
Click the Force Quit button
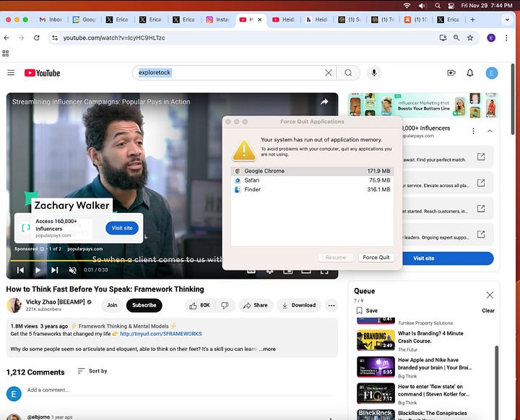[x=376, y=258]
